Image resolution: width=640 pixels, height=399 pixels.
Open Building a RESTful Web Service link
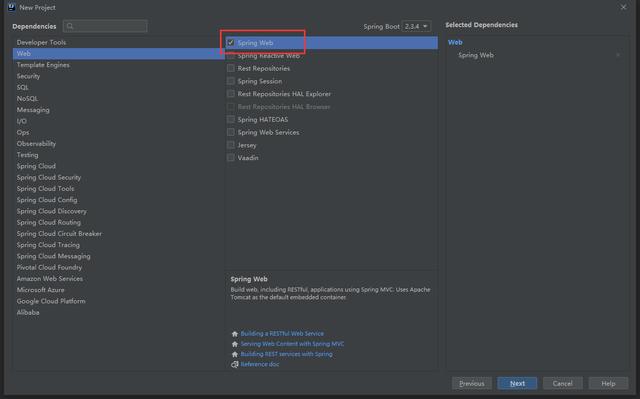(282, 334)
